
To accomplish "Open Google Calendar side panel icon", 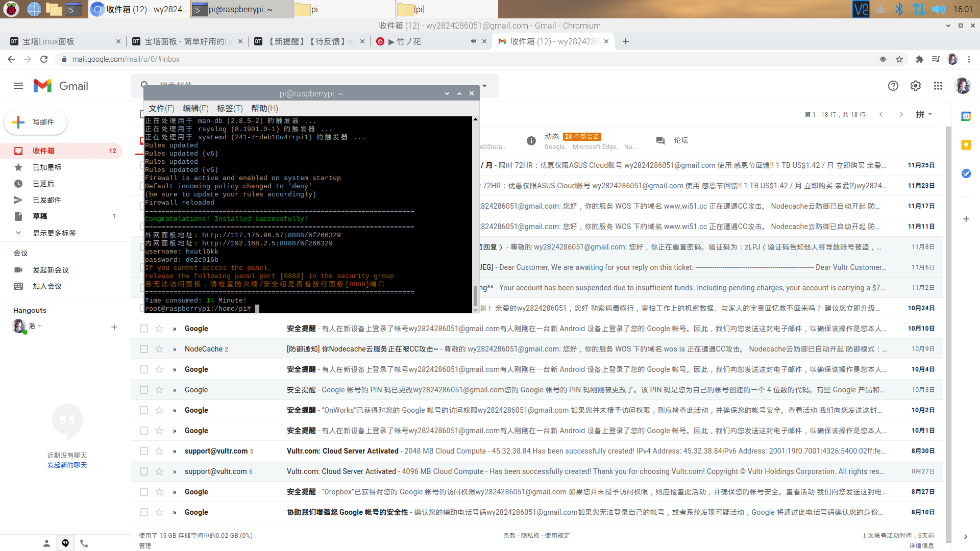I will tap(966, 116).
